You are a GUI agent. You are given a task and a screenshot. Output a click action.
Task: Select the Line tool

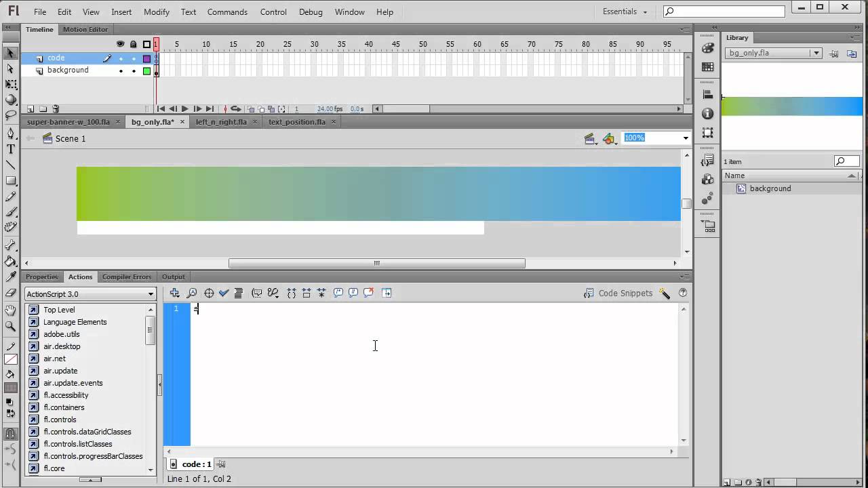11,165
